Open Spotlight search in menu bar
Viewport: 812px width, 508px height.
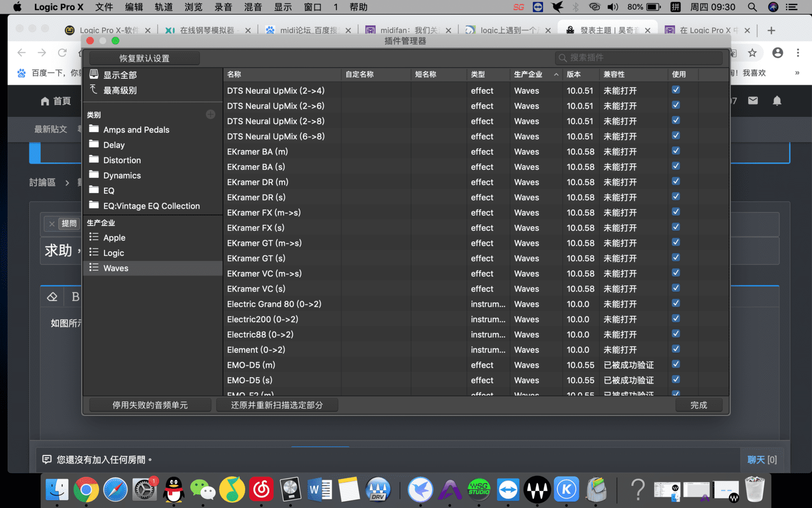tap(752, 7)
